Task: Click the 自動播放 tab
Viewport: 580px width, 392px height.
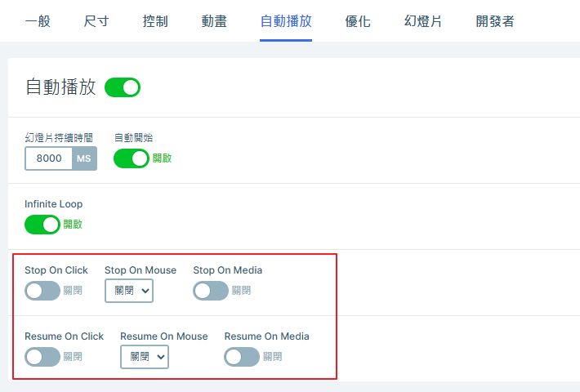Action: [x=286, y=21]
